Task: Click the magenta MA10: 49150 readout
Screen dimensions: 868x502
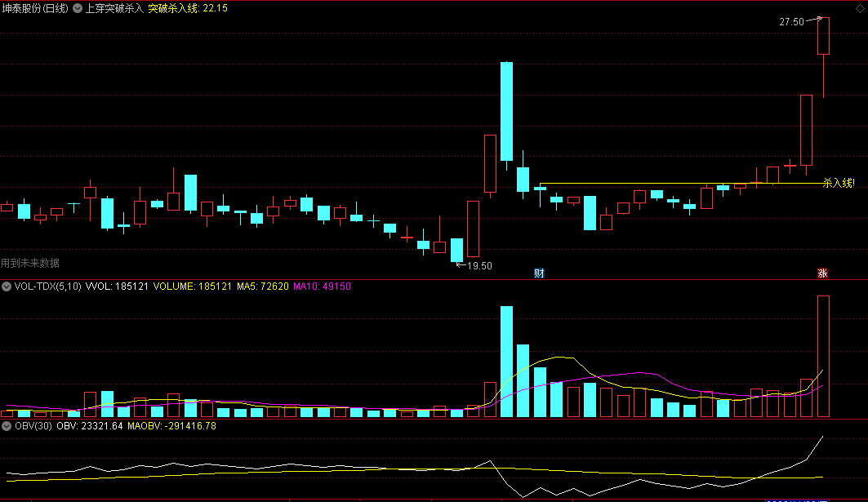Action: [323, 287]
